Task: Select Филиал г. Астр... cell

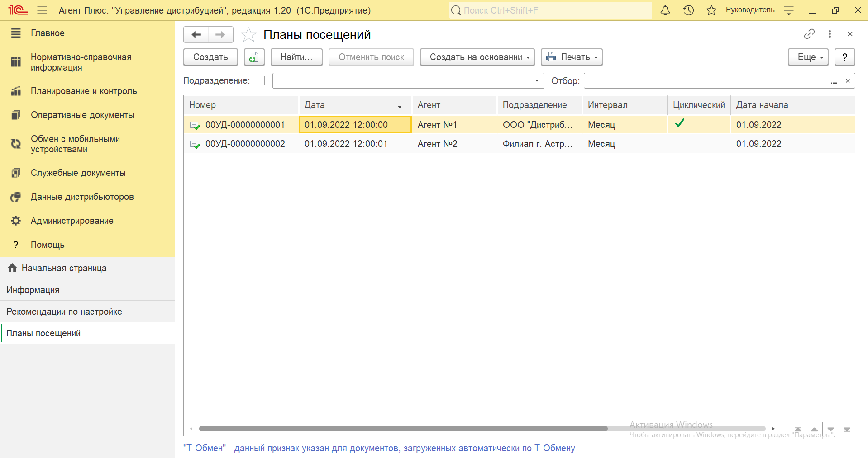Action: tap(539, 144)
